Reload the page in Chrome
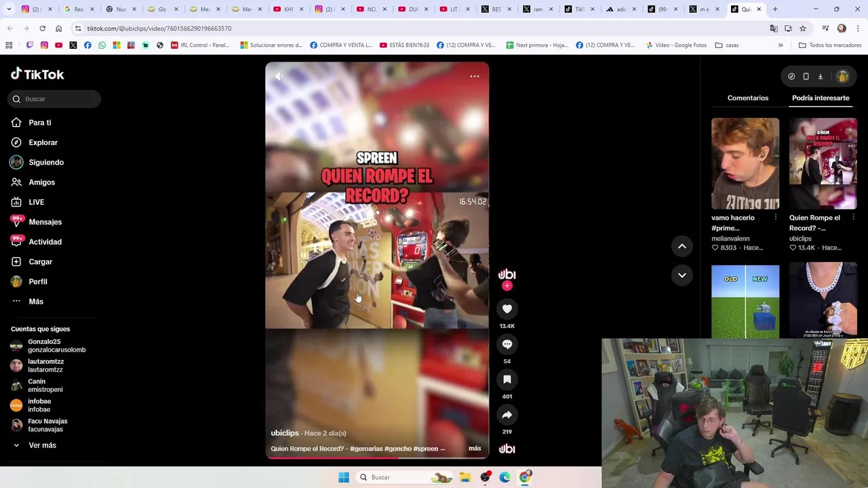The image size is (868, 488). click(42, 28)
